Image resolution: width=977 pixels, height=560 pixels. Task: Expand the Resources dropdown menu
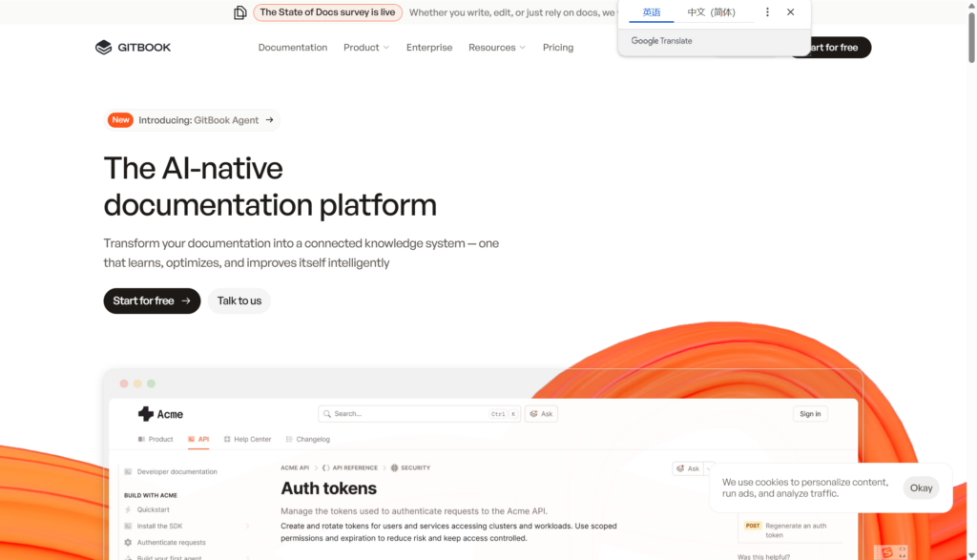(496, 48)
